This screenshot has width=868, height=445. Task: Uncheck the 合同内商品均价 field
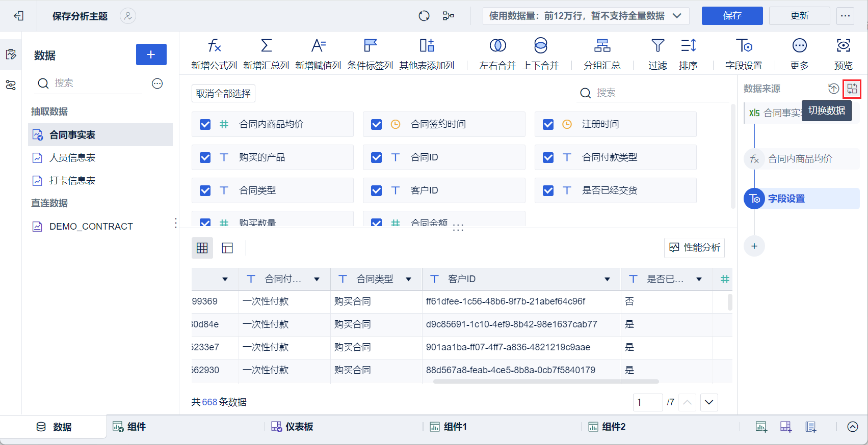[205, 124]
